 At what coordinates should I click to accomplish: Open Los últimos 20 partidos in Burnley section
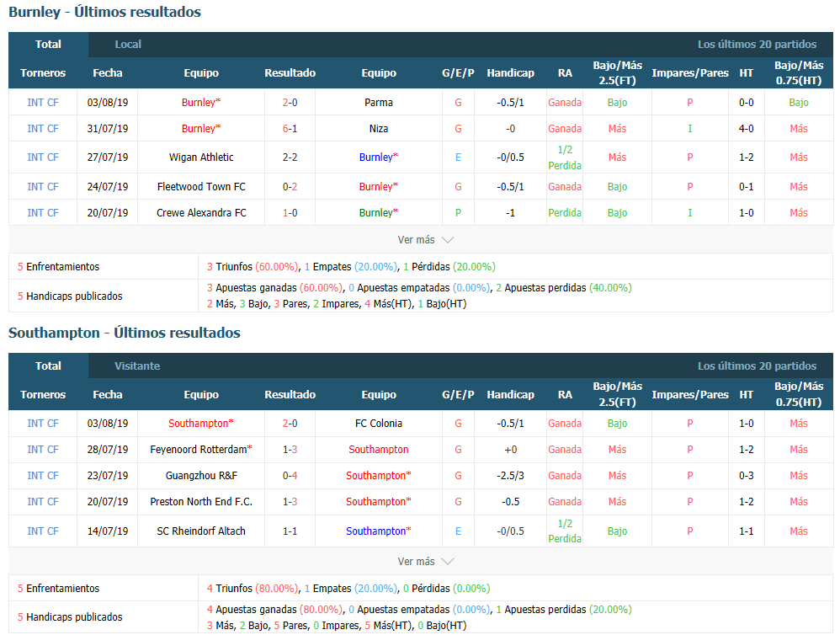(x=757, y=45)
